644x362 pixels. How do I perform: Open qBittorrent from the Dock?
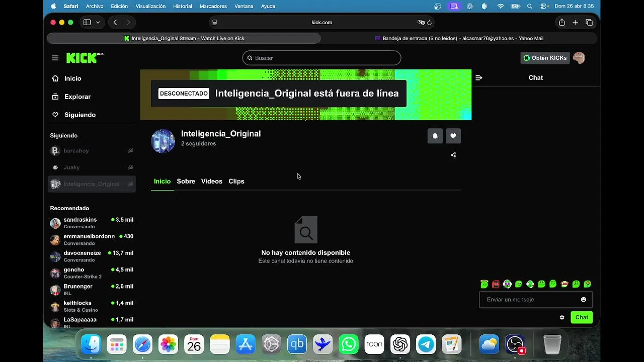point(297,344)
